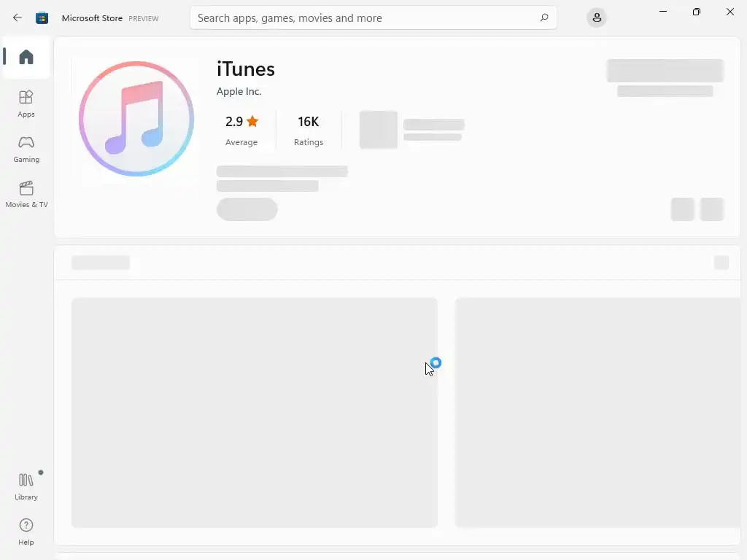747x560 pixels.
Task: Click the 16K Ratings count
Action: pos(309,130)
